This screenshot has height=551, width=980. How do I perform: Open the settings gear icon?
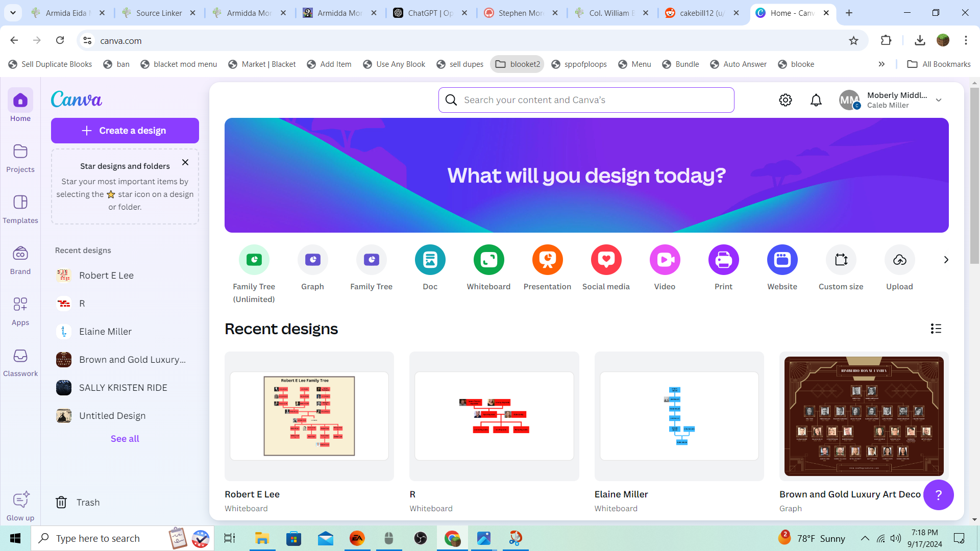[786, 100]
